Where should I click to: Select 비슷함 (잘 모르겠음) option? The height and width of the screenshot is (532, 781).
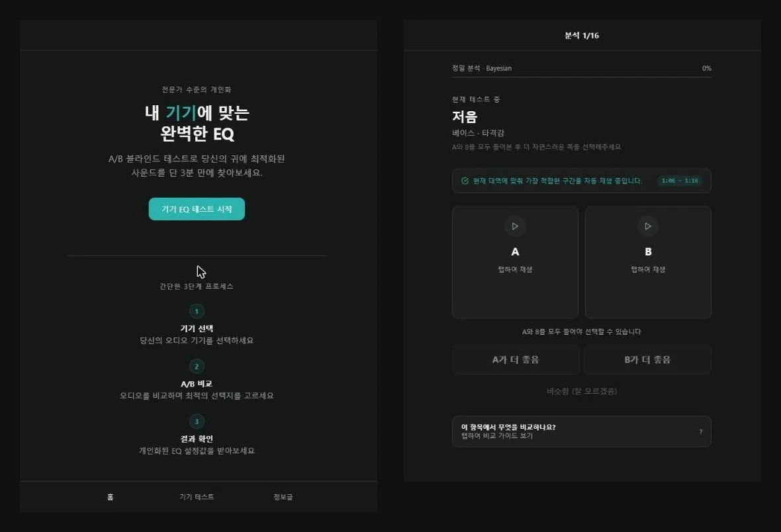[582, 391]
